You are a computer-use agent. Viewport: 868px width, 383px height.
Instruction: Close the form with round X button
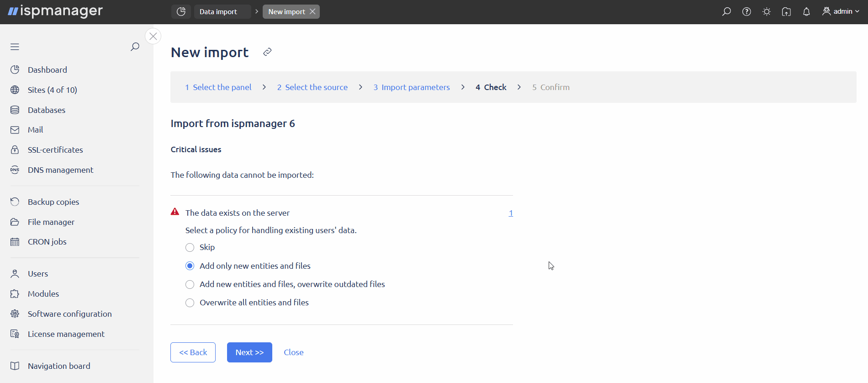(x=153, y=36)
